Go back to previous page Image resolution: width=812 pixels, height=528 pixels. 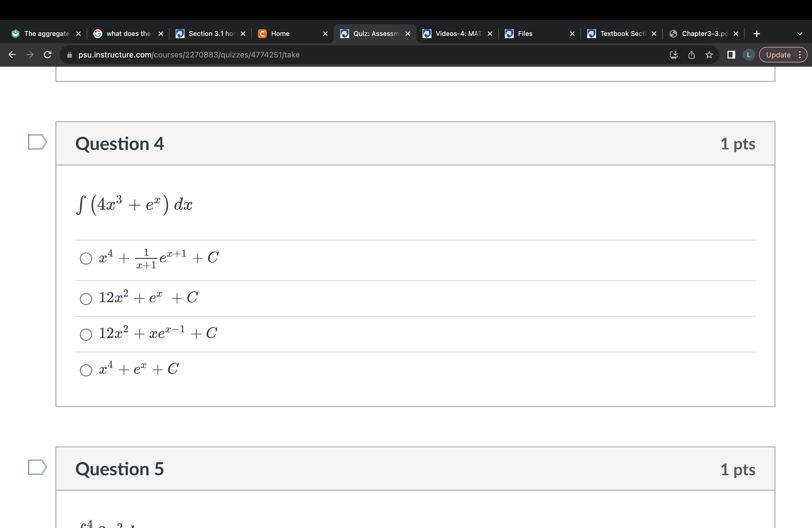[x=12, y=55]
